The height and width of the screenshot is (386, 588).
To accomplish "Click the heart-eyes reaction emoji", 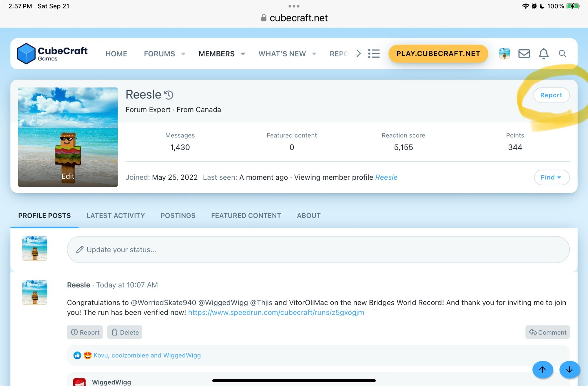I will coord(88,355).
